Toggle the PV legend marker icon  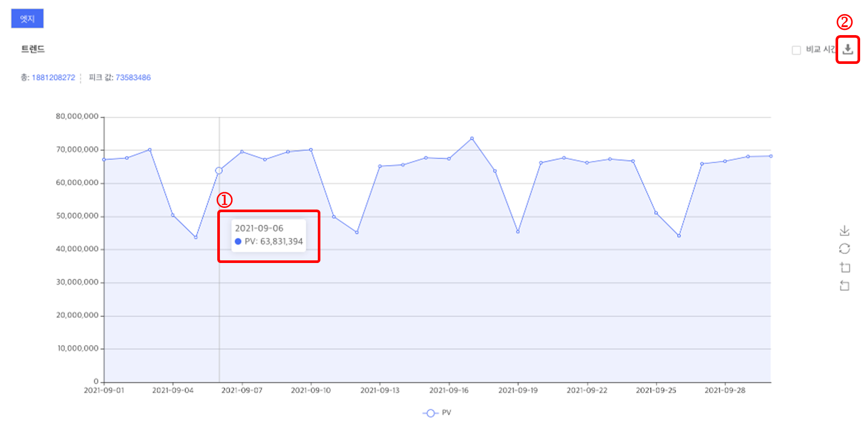click(x=430, y=413)
